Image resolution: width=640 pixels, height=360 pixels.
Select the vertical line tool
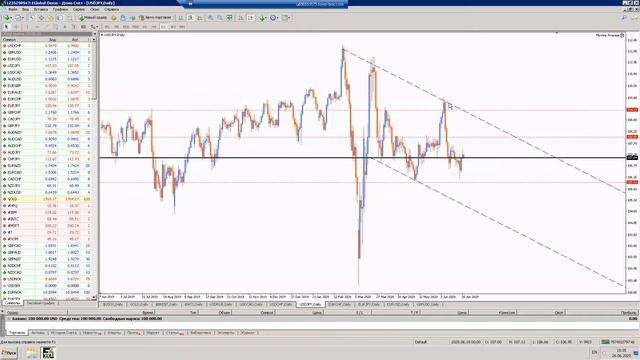27,27
